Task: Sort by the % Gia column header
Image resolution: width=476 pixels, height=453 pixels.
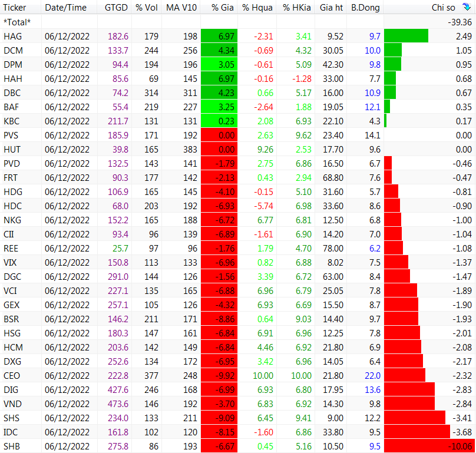Action: click(219, 7)
